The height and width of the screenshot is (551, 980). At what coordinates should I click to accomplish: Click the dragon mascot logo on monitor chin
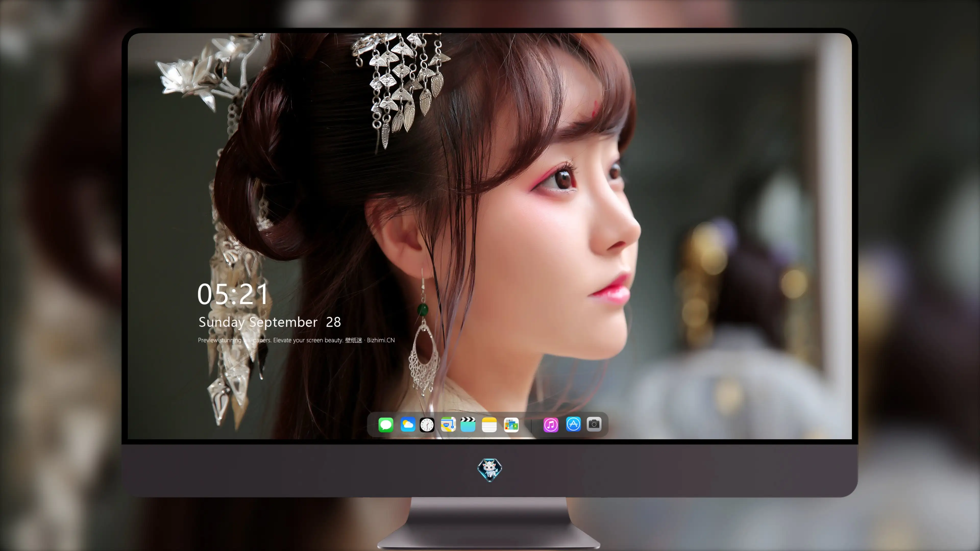490,470
